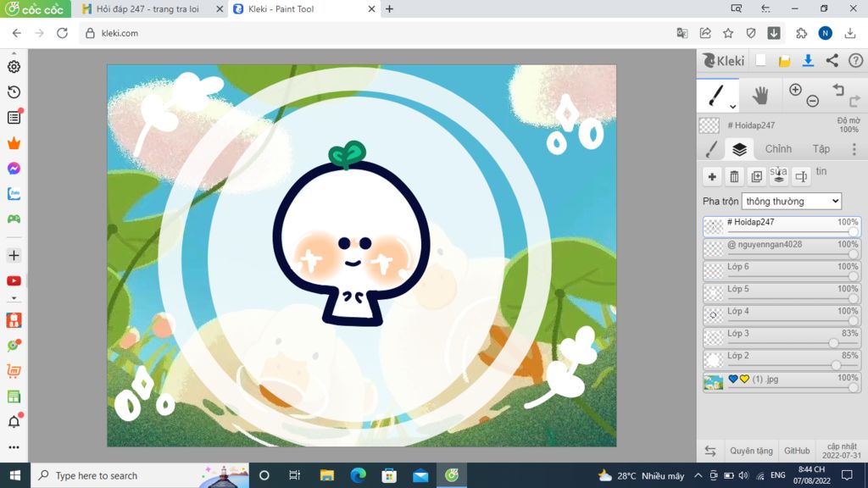Image resolution: width=868 pixels, height=488 pixels.
Task: Add a new layer
Action: coord(712,176)
